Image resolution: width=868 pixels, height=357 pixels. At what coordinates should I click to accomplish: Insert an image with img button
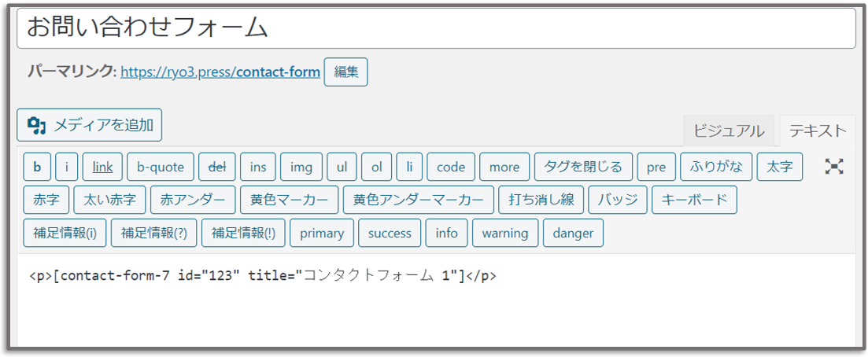tap(301, 167)
